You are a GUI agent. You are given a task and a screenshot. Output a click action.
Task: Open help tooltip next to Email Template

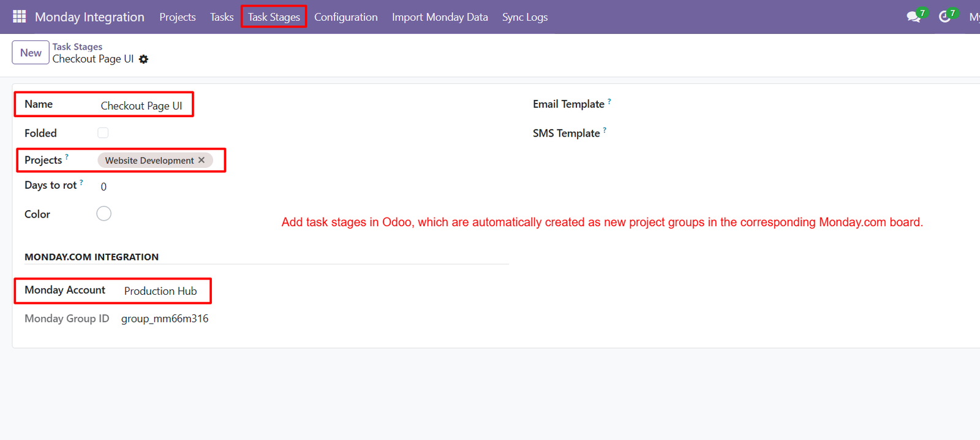609,102
